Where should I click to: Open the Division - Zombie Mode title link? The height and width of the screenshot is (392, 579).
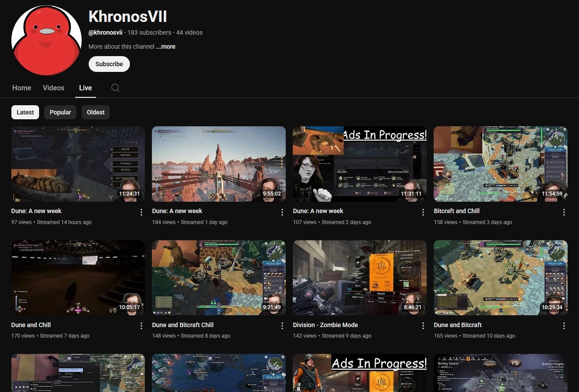coord(325,325)
